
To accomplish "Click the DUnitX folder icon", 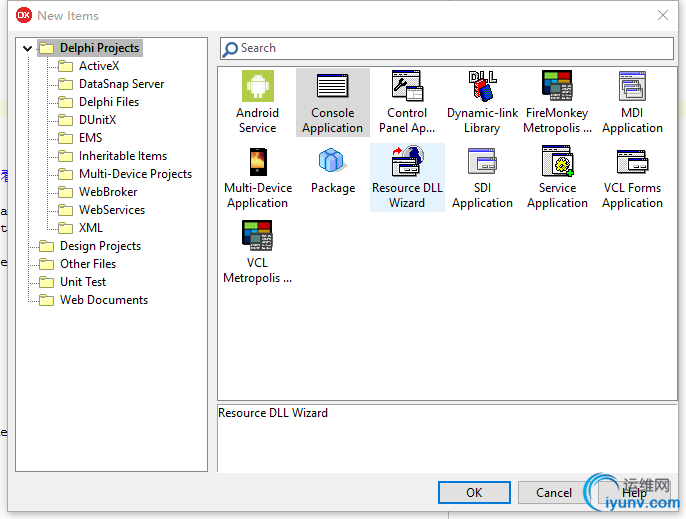I will 66,120.
